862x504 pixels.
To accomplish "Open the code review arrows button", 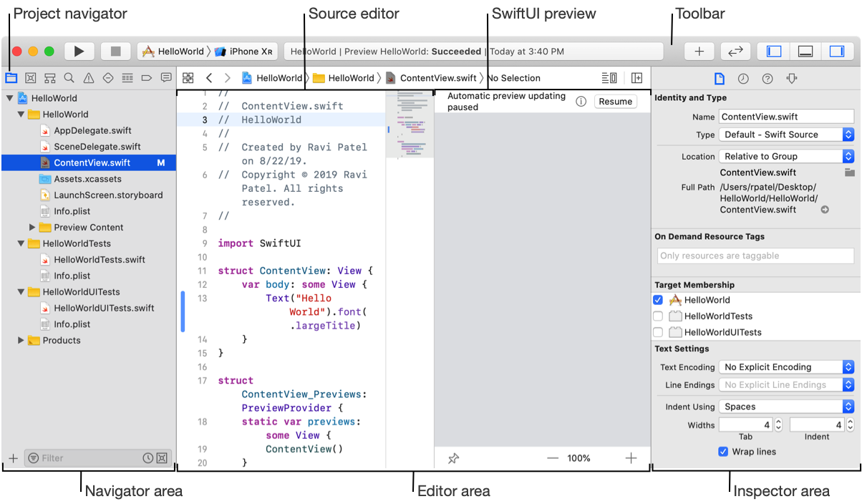I will (735, 52).
